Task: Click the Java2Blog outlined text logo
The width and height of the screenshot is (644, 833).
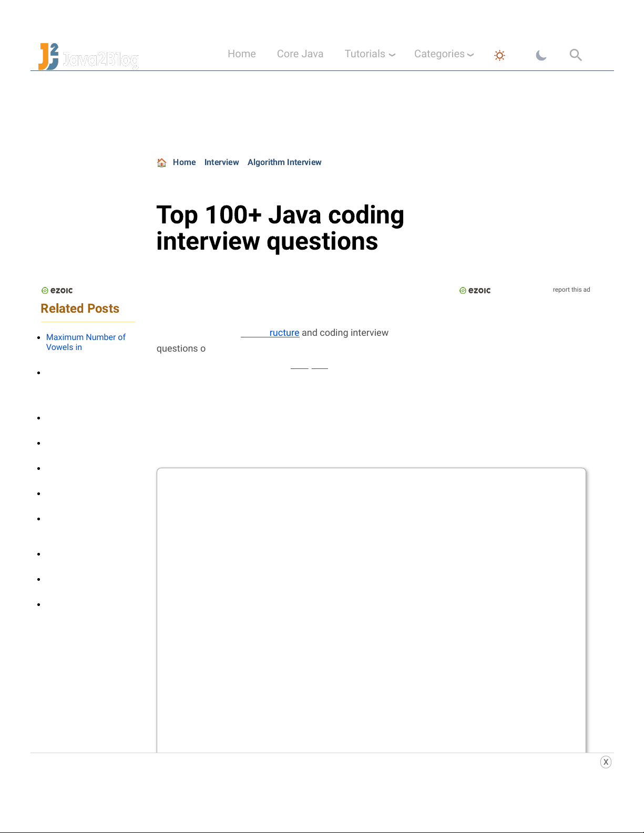Action: click(100, 60)
